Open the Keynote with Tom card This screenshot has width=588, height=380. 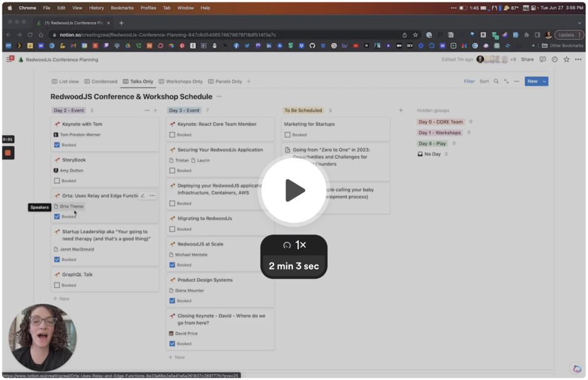(105, 134)
